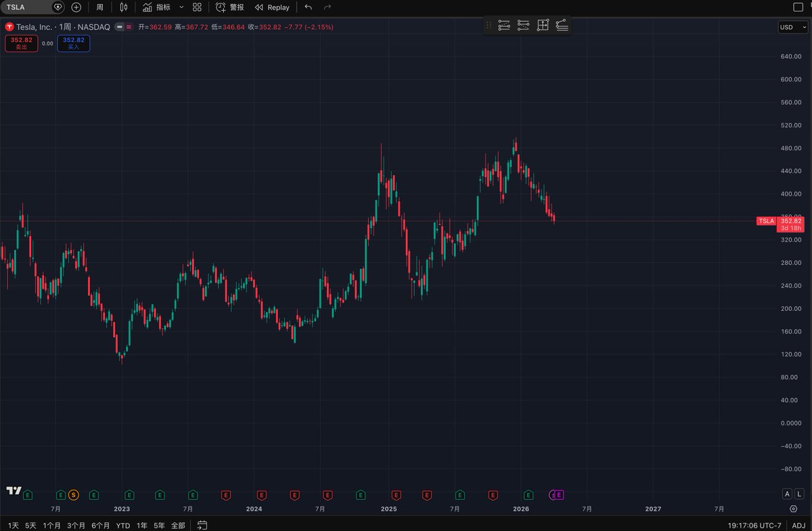Image resolution: width=812 pixels, height=531 pixels.
Task: Open the time axis settings gear
Action: click(x=792, y=509)
